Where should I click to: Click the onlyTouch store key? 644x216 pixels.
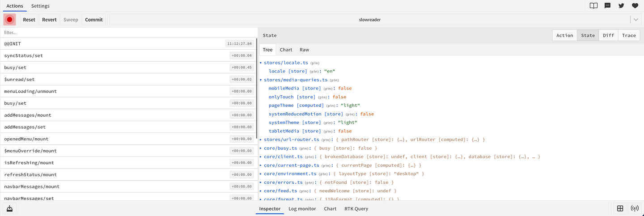[292, 97]
